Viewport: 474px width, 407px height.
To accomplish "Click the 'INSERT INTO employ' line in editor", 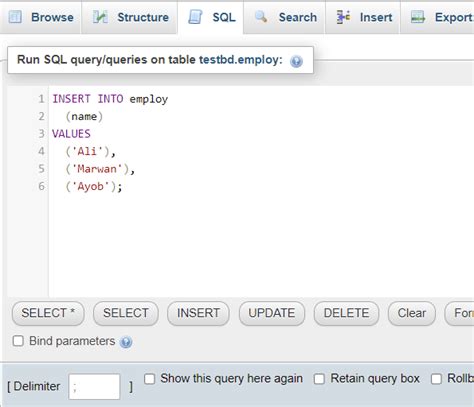I will point(110,99).
